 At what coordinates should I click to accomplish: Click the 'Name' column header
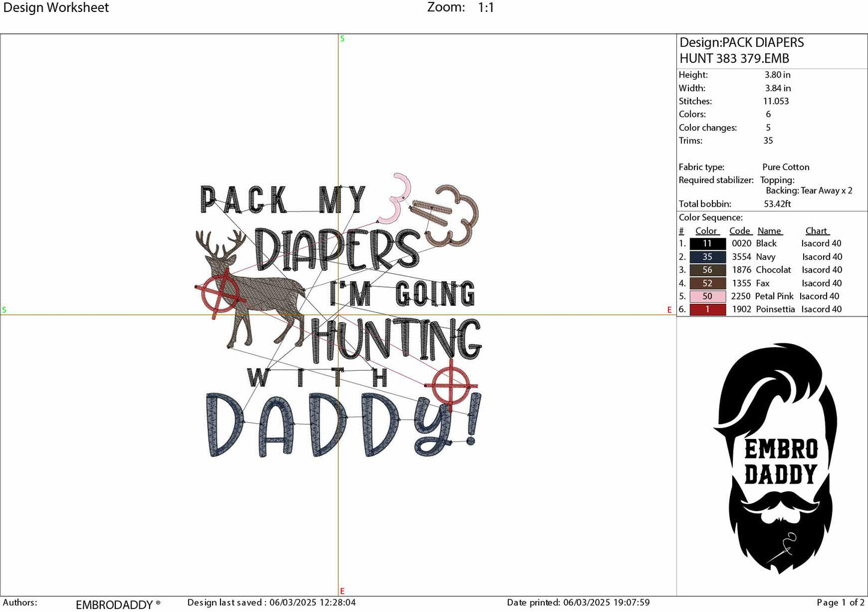point(769,231)
